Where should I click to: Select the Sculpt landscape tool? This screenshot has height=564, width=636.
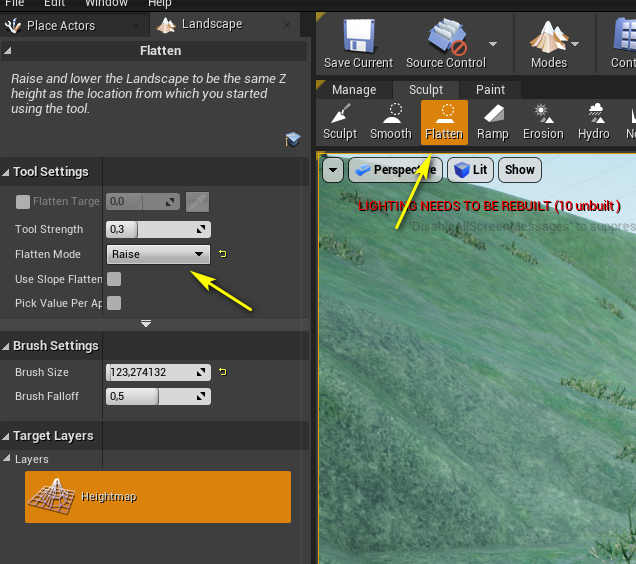(x=340, y=122)
